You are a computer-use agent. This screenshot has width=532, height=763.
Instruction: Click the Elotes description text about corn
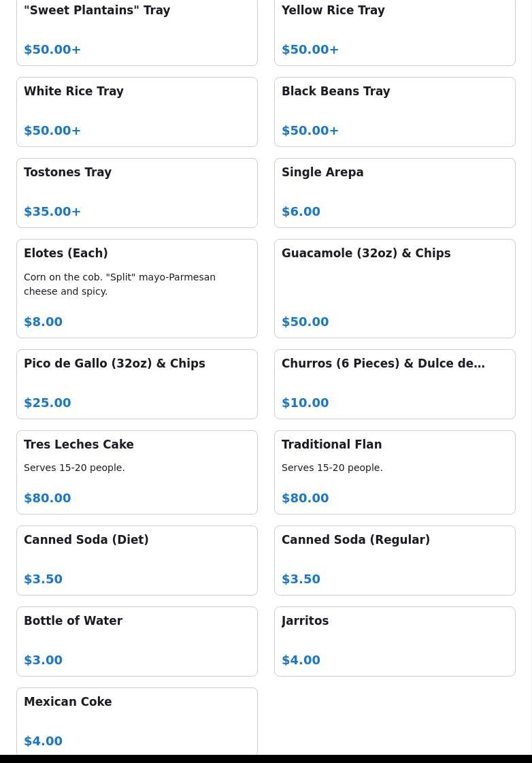click(x=120, y=284)
